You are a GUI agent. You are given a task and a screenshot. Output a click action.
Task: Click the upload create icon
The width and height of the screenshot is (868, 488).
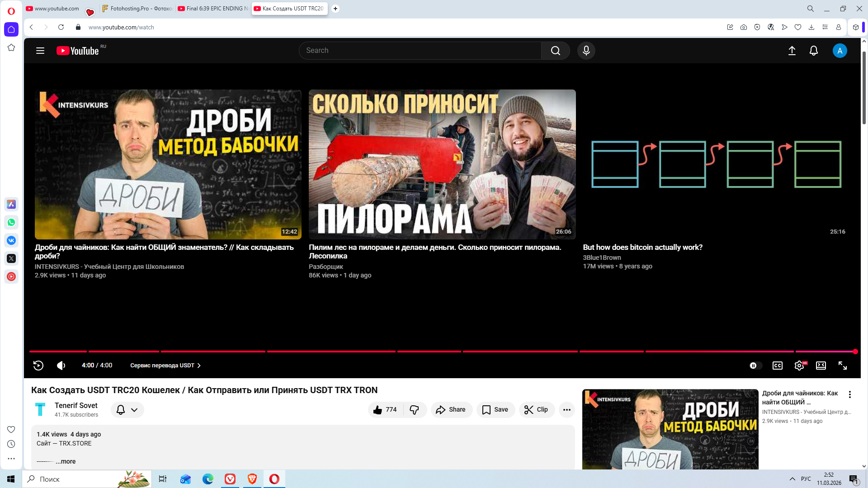tap(792, 51)
